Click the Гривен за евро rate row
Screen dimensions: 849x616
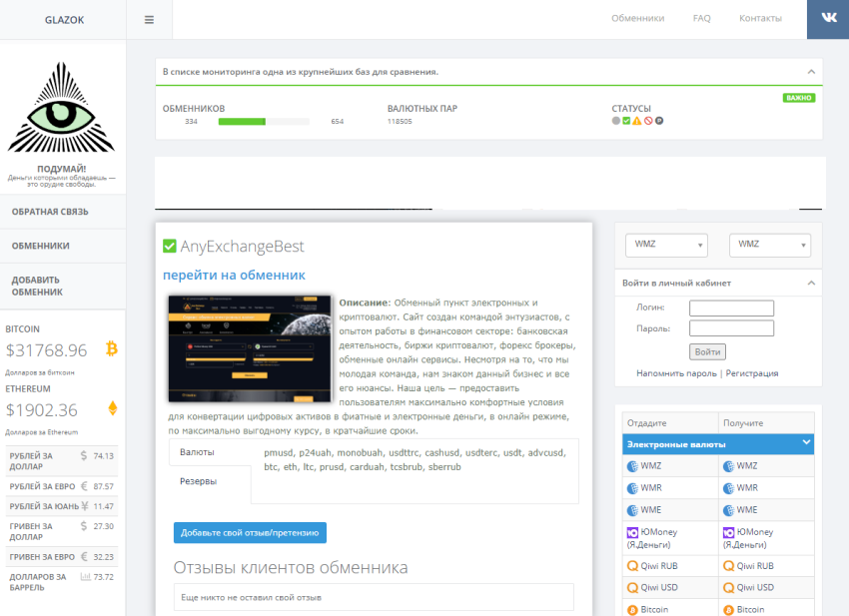62,557
